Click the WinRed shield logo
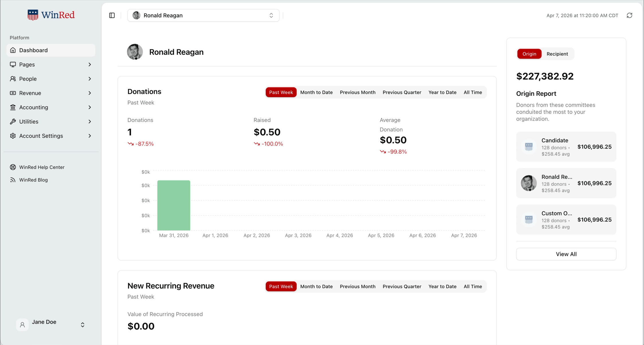This screenshot has width=644, height=345. pos(33,15)
